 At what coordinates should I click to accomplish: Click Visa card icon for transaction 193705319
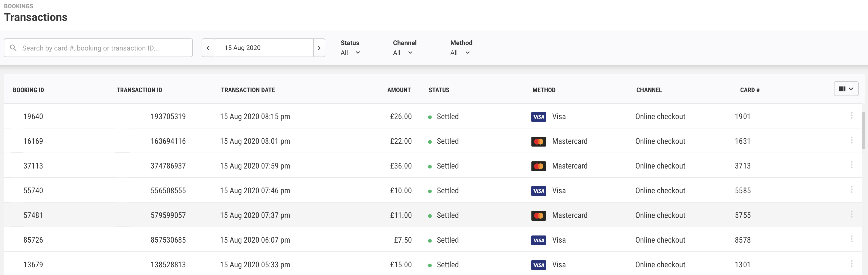(538, 117)
